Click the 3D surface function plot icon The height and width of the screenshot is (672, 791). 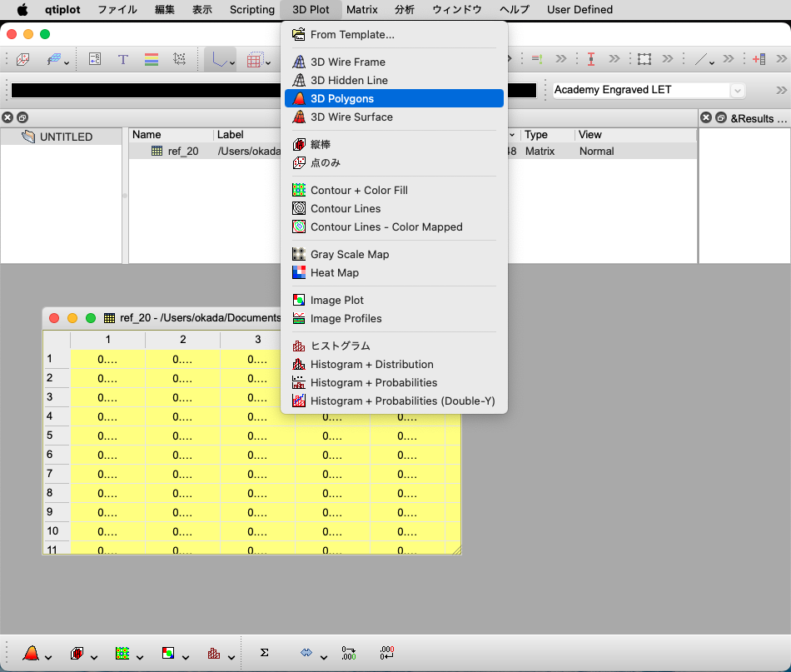coord(54,59)
